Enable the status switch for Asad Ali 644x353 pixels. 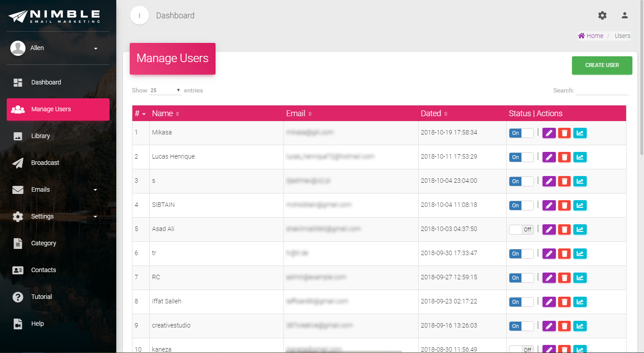(x=521, y=230)
